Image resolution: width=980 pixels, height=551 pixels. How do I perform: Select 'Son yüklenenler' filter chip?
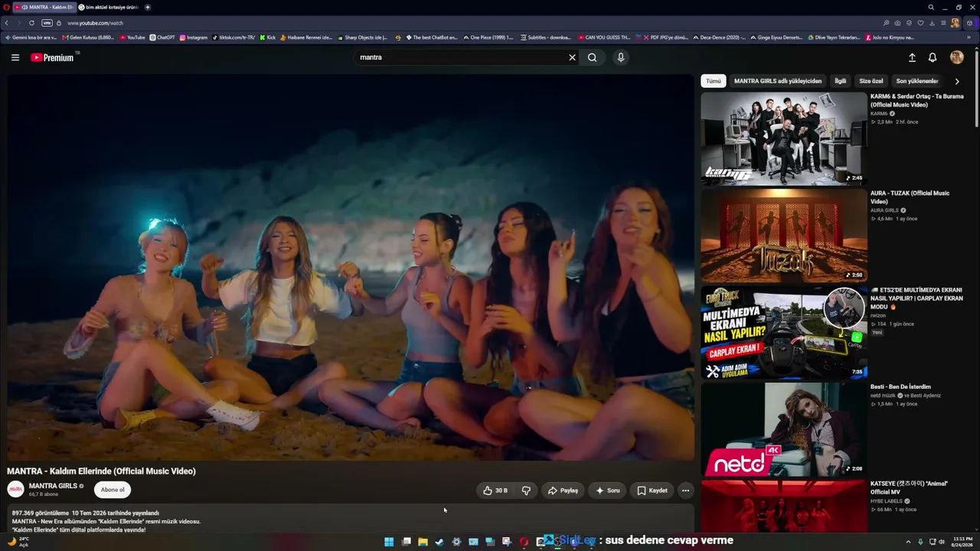click(x=917, y=81)
